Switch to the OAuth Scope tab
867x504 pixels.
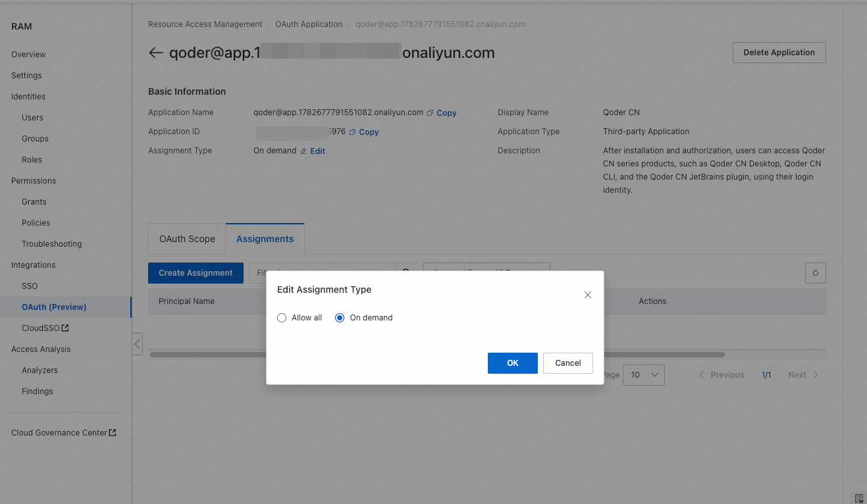click(x=187, y=239)
